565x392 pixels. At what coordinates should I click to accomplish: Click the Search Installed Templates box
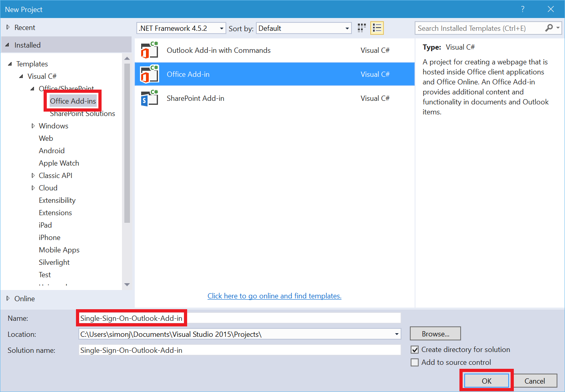tap(480, 28)
